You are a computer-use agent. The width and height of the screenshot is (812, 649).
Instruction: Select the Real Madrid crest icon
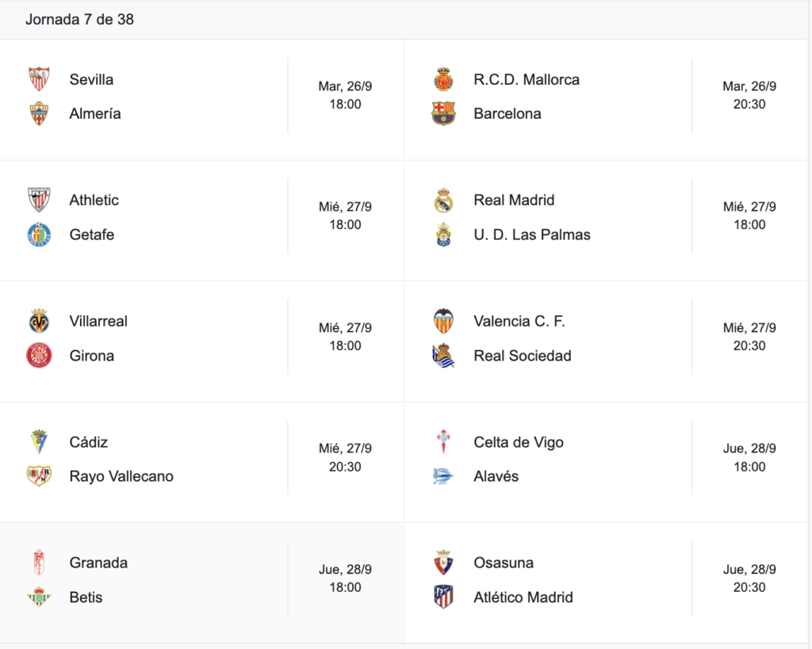coord(443,200)
